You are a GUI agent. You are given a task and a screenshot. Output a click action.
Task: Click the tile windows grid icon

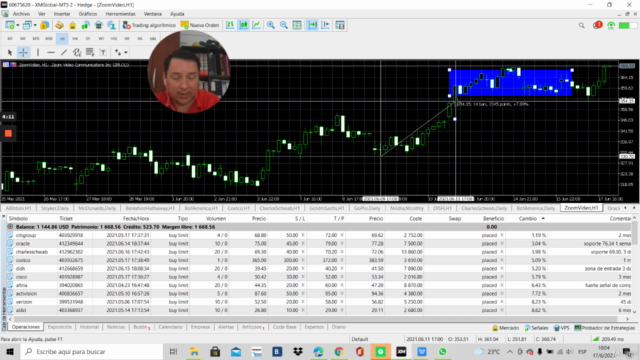coord(297,25)
